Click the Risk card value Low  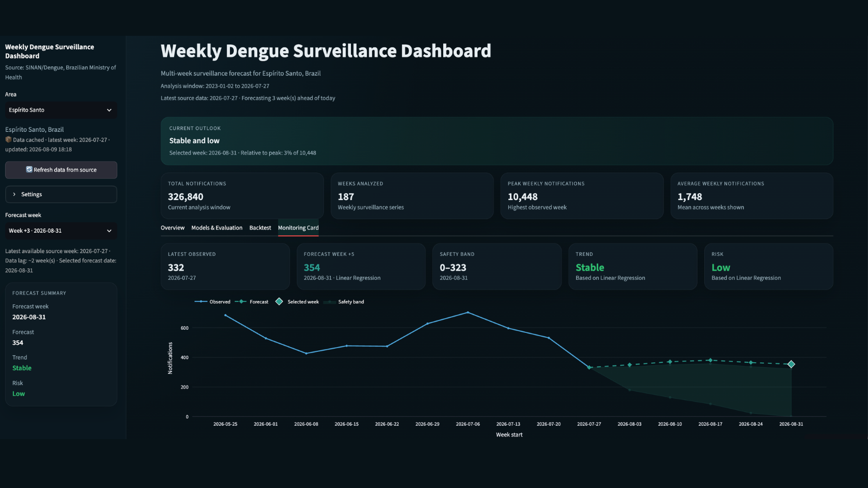[x=720, y=267]
